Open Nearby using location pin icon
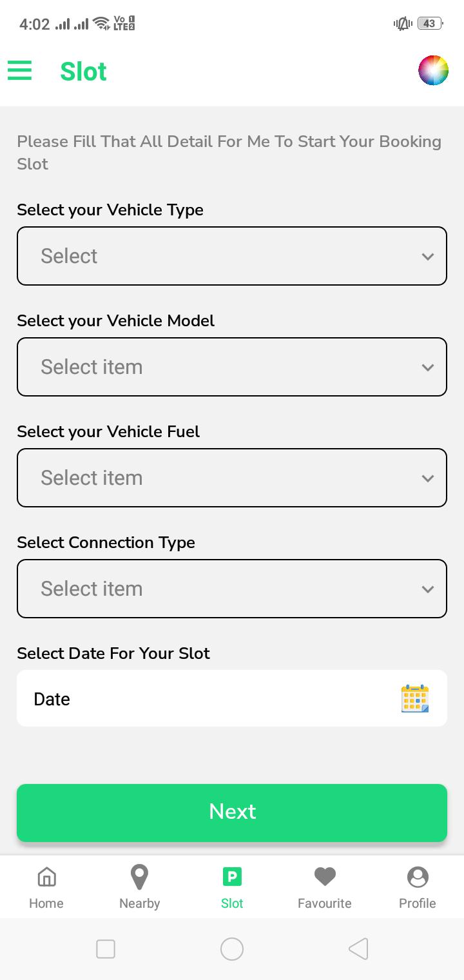This screenshot has width=464, height=980. [x=139, y=877]
